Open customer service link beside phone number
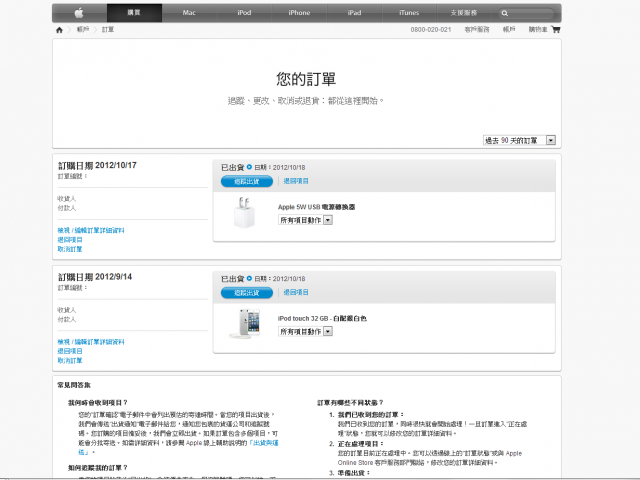The height and width of the screenshot is (480, 640). (x=477, y=29)
